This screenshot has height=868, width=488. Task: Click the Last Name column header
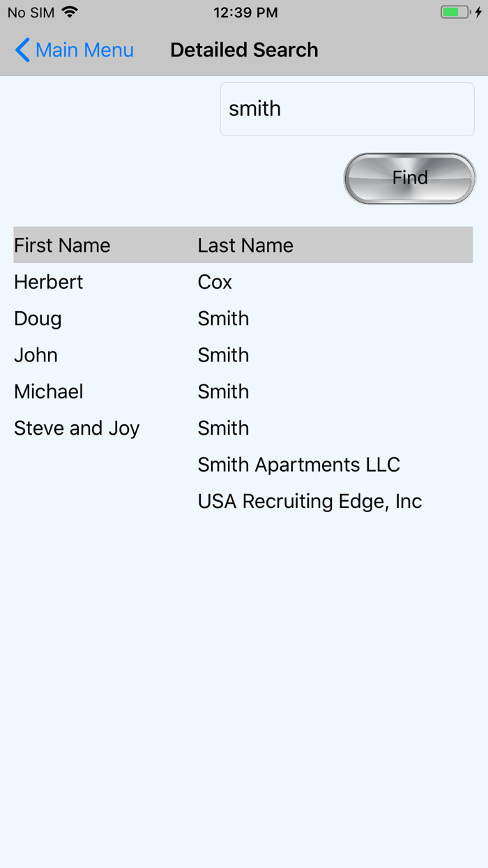click(x=245, y=245)
